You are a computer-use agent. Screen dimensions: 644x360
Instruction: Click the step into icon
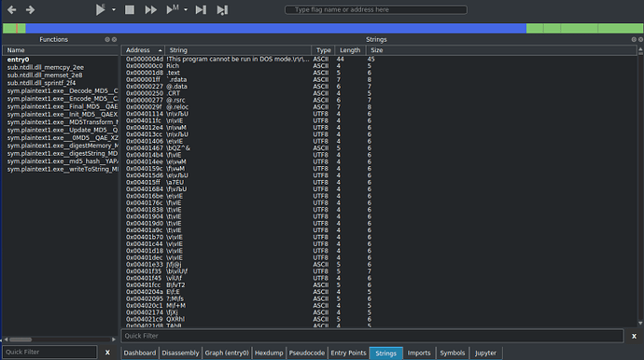pos(201,9)
